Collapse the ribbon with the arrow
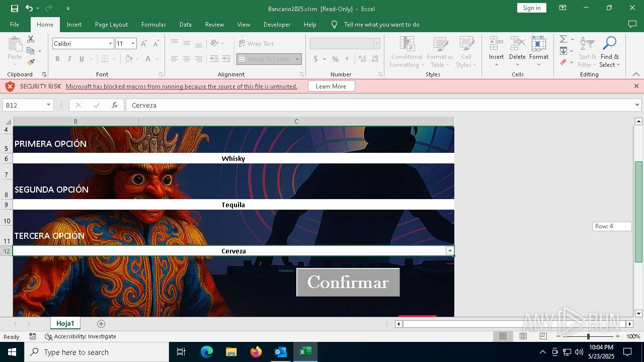Viewport: 644px width, 362px height. point(636,74)
